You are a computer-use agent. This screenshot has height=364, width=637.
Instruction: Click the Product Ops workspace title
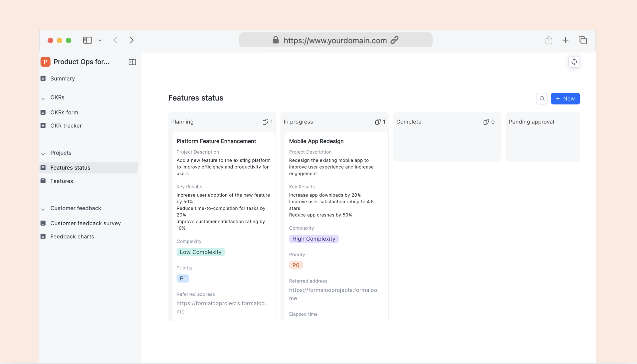point(82,62)
